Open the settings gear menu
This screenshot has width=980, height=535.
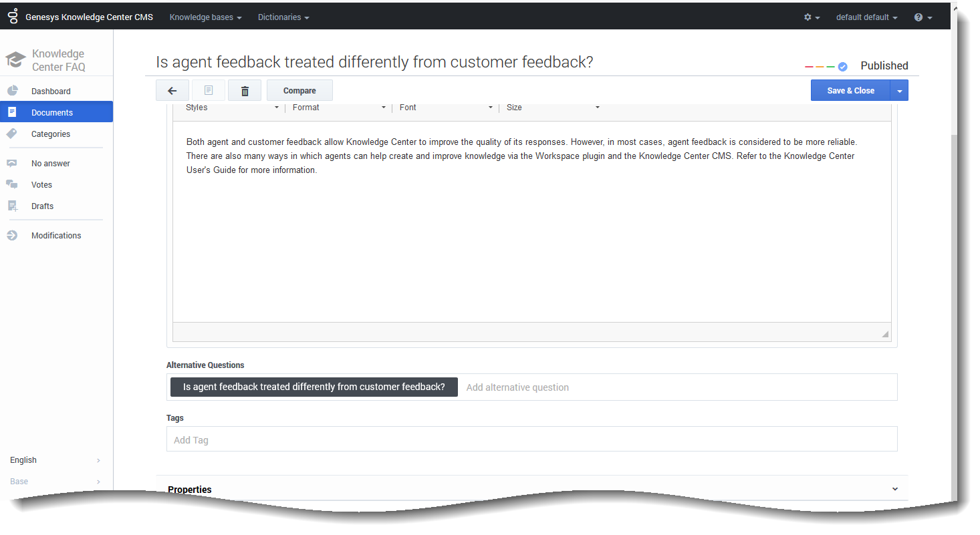(x=812, y=17)
